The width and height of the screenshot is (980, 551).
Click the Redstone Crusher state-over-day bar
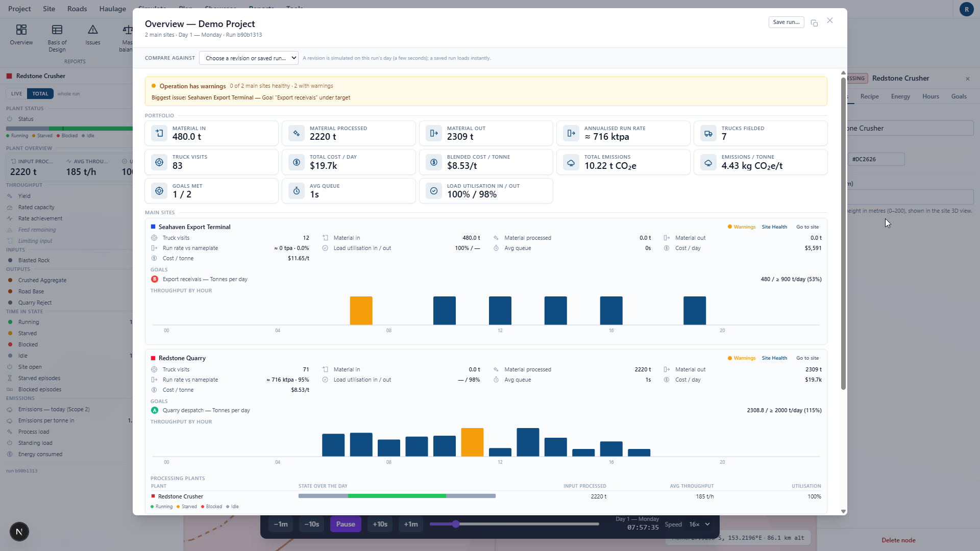click(397, 496)
